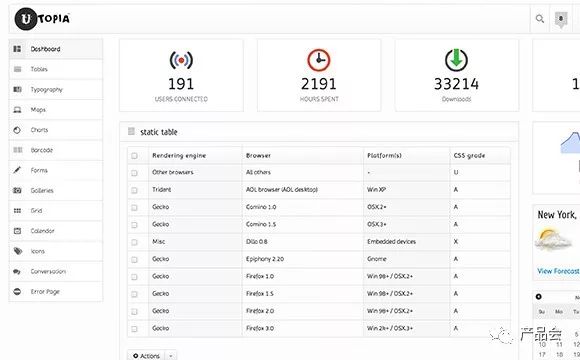580x360 pixels.
Task: Navigate to Charts
Action: click(x=56, y=130)
